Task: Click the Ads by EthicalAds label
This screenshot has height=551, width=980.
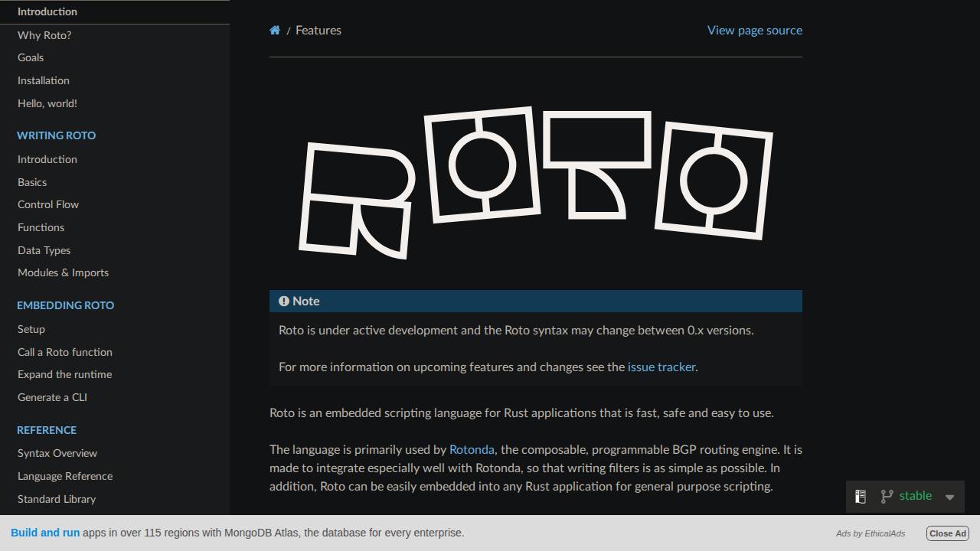Action: 871,533
